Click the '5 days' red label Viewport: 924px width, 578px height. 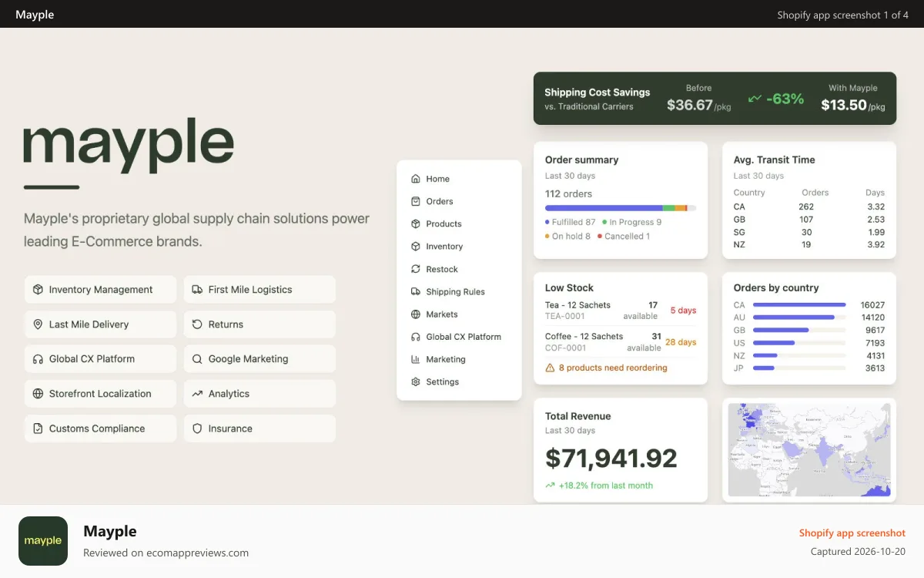coord(683,311)
